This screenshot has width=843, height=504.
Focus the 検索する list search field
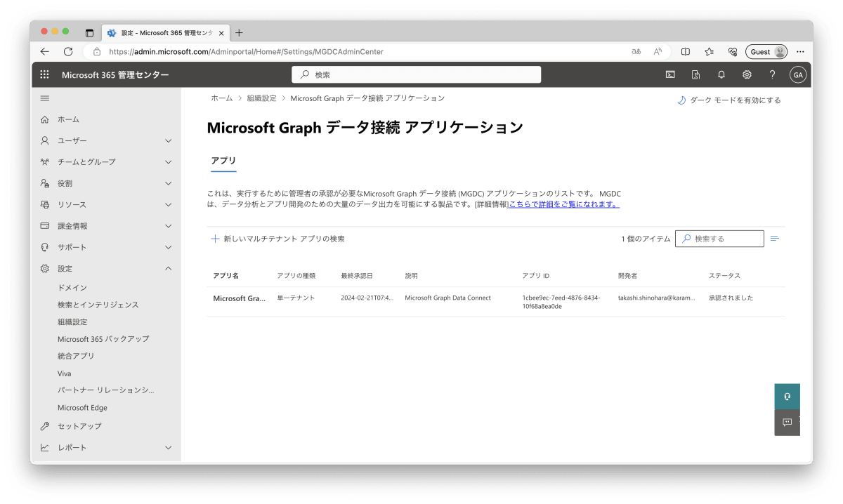(x=719, y=239)
